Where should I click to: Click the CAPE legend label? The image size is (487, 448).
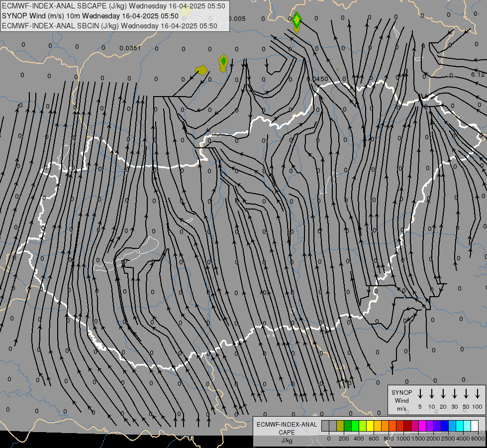pyautogui.click(x=287, y=433)
